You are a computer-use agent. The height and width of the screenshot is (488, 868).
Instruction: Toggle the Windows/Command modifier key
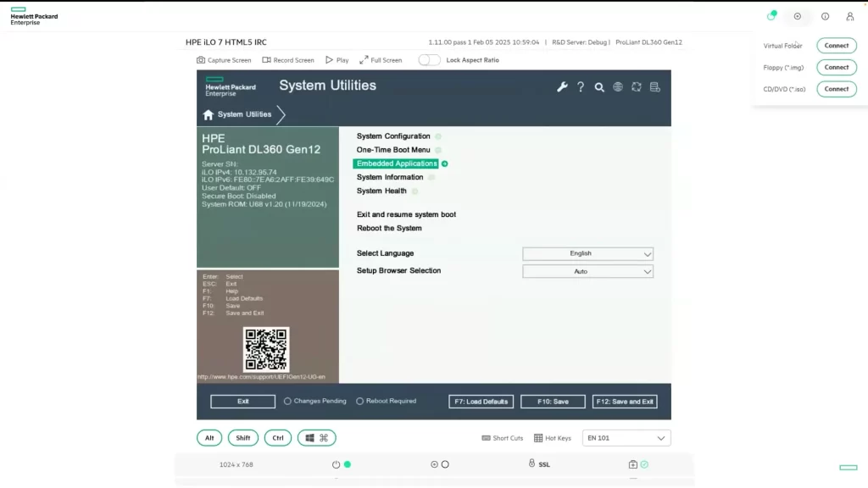click(317, 438)
